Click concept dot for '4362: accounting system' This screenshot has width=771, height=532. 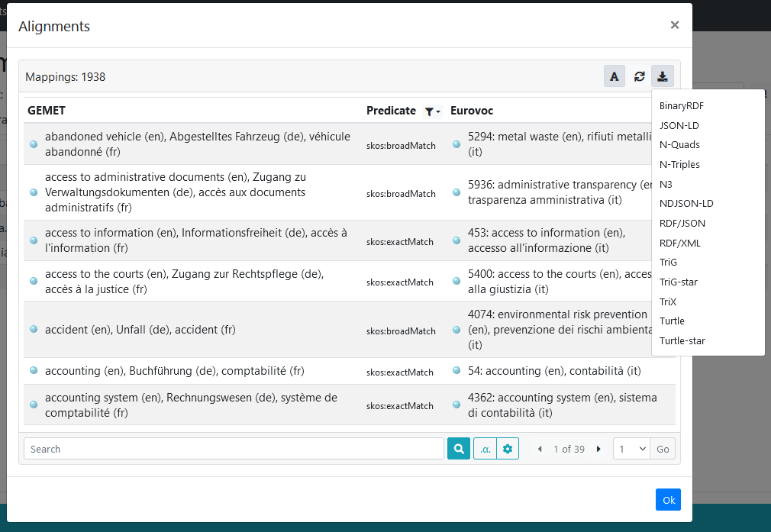456,405
